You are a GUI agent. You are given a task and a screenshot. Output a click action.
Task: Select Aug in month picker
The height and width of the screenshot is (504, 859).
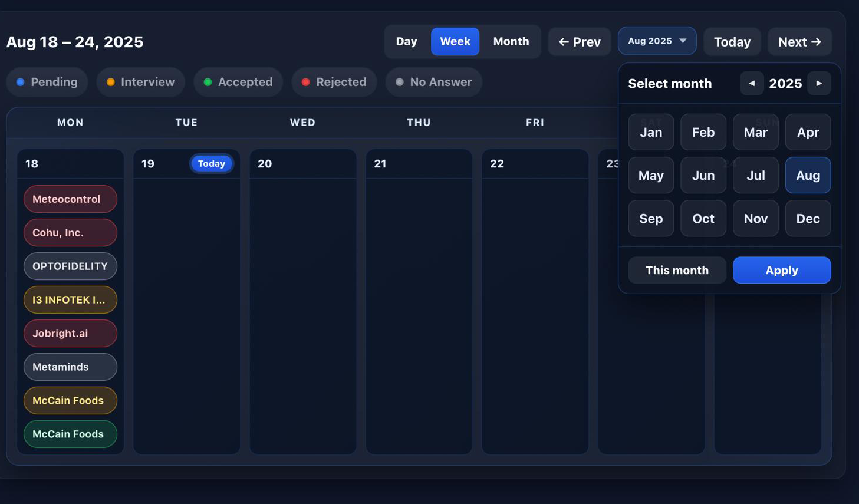tap(808, 175)
